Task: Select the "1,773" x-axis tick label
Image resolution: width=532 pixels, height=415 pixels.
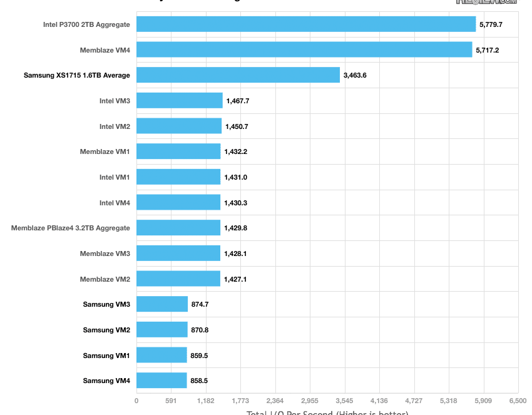Action: click(x=240, y=401)
